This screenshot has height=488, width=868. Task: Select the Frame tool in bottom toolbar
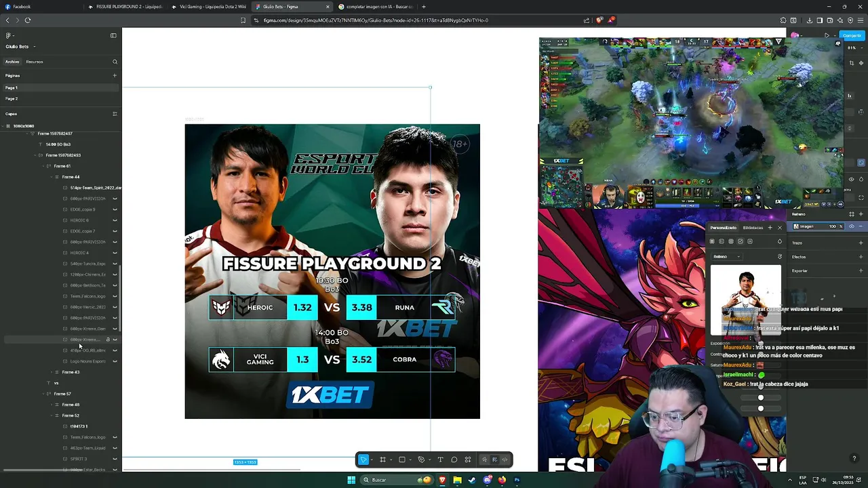point(382,460)
